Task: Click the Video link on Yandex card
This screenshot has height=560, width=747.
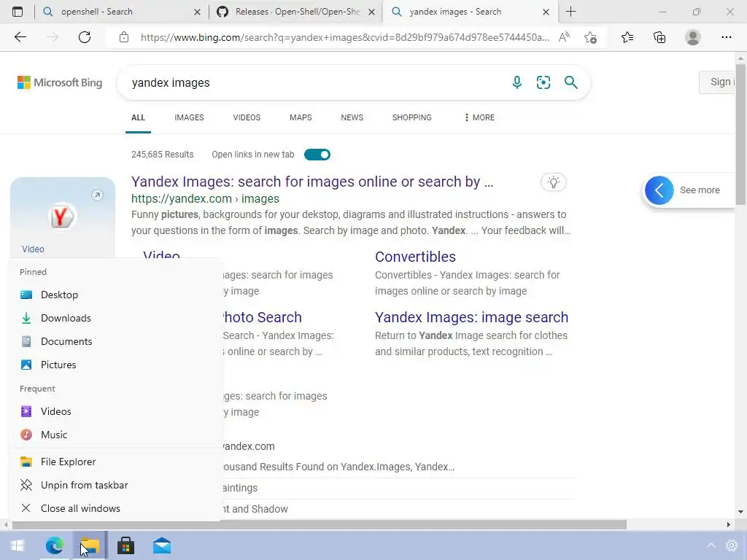Action: pyautogui.click(x=33, y=249)
